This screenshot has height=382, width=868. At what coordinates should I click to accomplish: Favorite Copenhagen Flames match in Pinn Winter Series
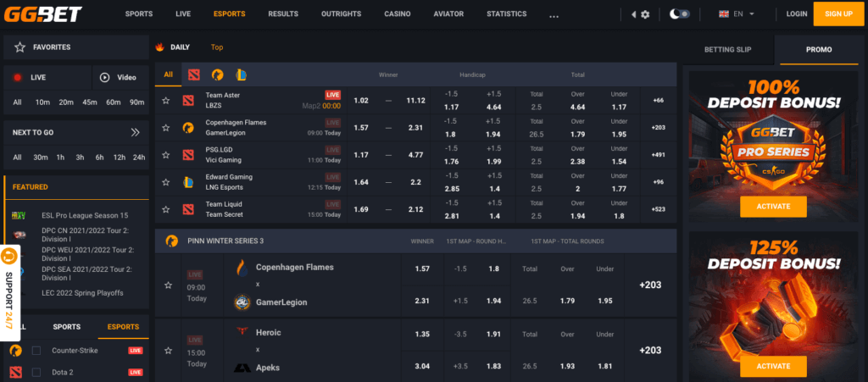169,285
